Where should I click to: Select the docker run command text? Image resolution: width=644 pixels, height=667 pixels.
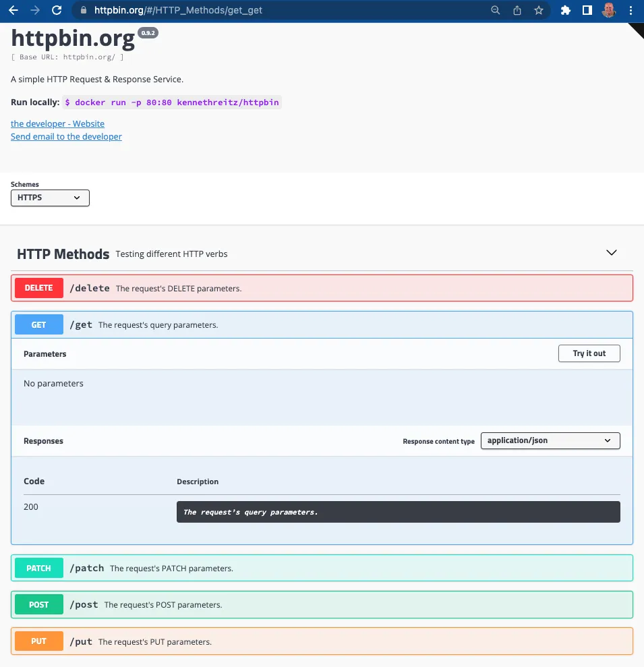point(172,103)
